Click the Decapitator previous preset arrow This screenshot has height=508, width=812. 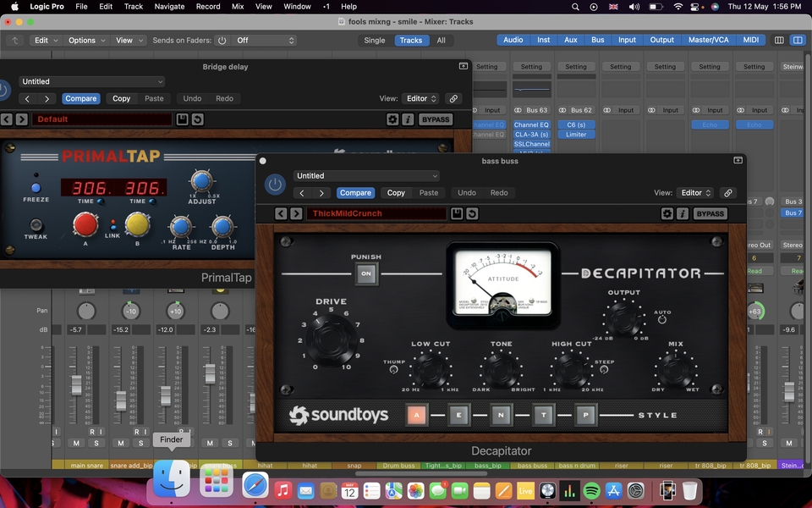point(281,213)
